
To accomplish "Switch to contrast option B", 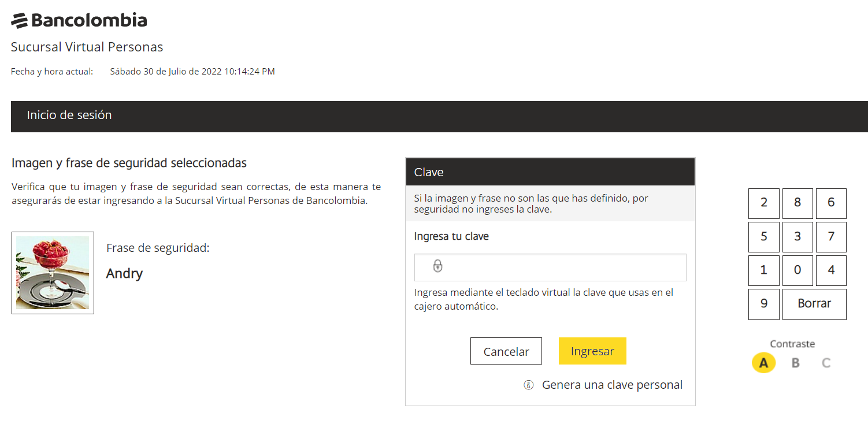I will [795, 363].
